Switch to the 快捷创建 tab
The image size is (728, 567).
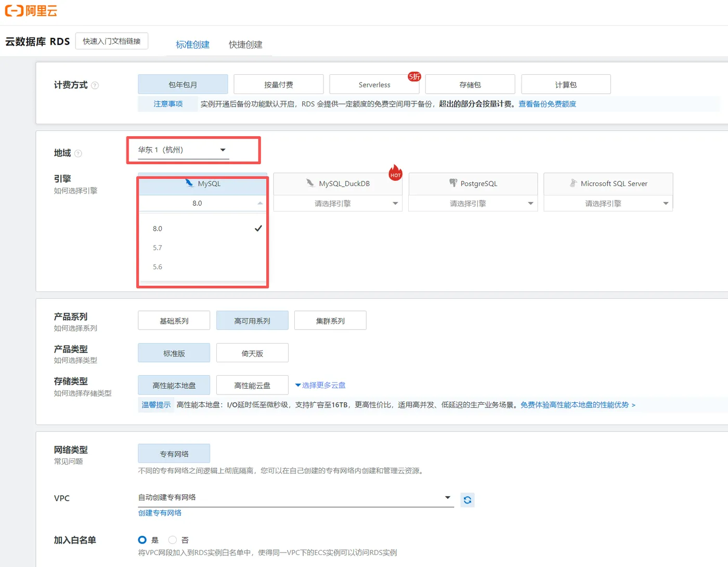coord(245,45)
